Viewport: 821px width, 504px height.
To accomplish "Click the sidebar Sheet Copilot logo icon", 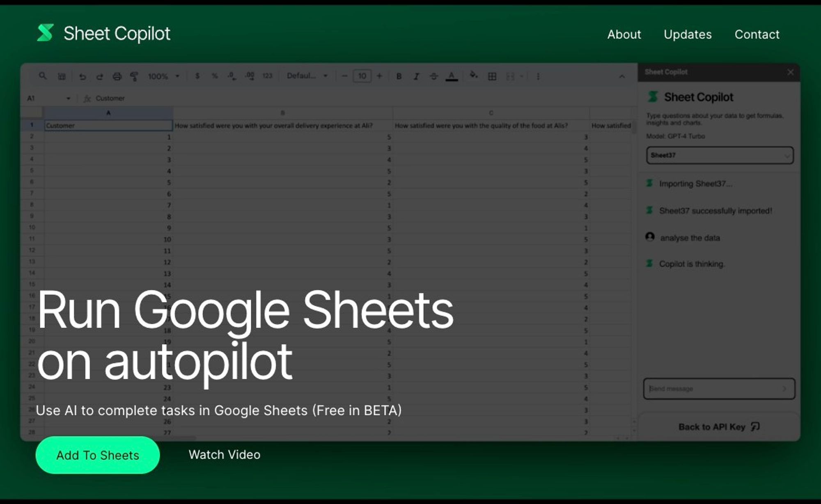I will [x=653, y=97].
